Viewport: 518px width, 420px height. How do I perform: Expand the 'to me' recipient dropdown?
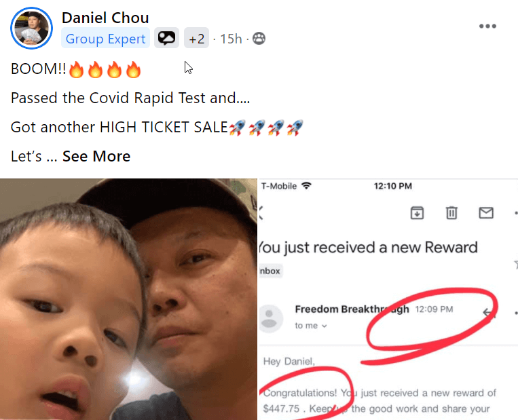[311, 326]
